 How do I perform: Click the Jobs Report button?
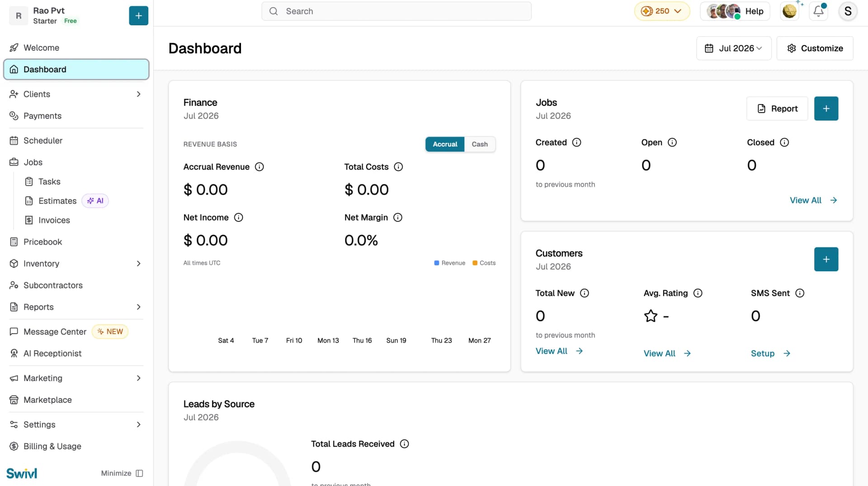pos(777,109)
